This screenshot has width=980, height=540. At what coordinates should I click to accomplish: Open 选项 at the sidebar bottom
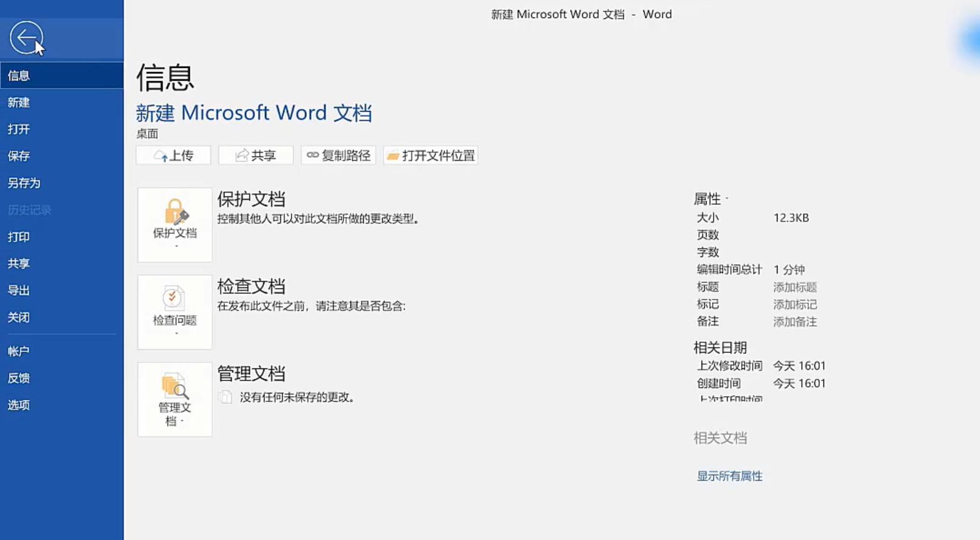tap(19, 405)
